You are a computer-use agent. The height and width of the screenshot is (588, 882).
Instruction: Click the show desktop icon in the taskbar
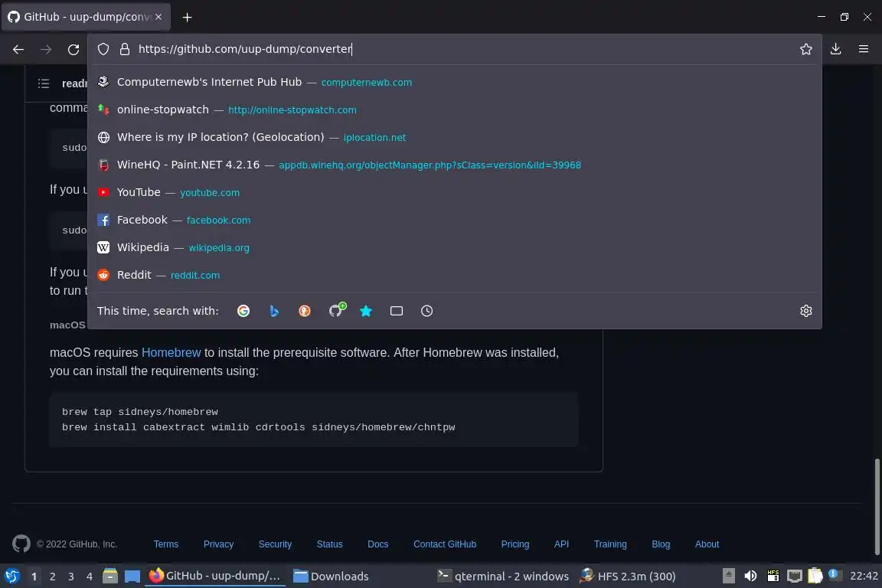tap(132, 576)
